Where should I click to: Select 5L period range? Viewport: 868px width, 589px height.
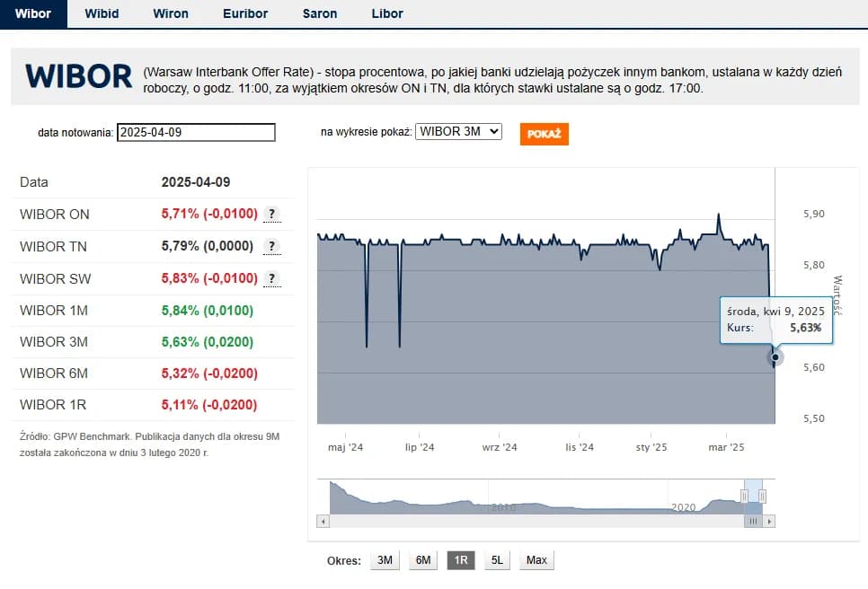tap(497, 560)
